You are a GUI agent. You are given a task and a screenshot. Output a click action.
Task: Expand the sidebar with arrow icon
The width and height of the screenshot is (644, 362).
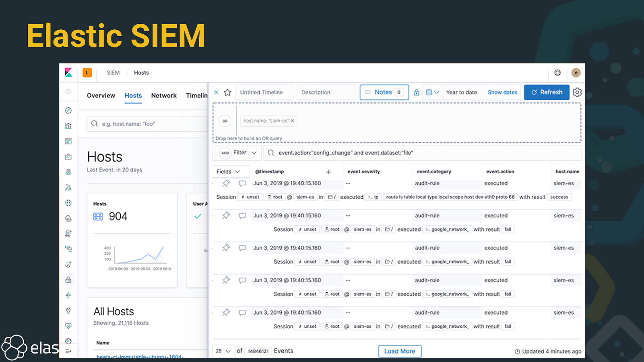click(x=68, y=351)
